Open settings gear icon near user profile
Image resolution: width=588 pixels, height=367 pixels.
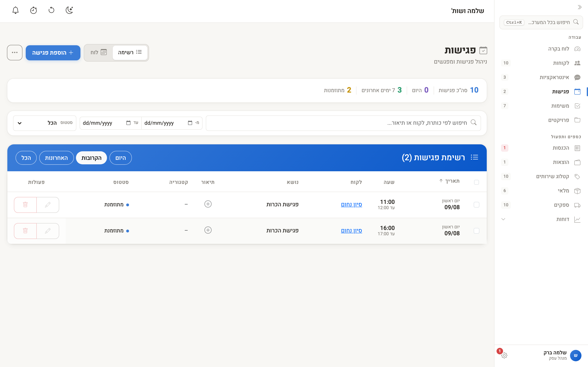(x=504, y=355)
